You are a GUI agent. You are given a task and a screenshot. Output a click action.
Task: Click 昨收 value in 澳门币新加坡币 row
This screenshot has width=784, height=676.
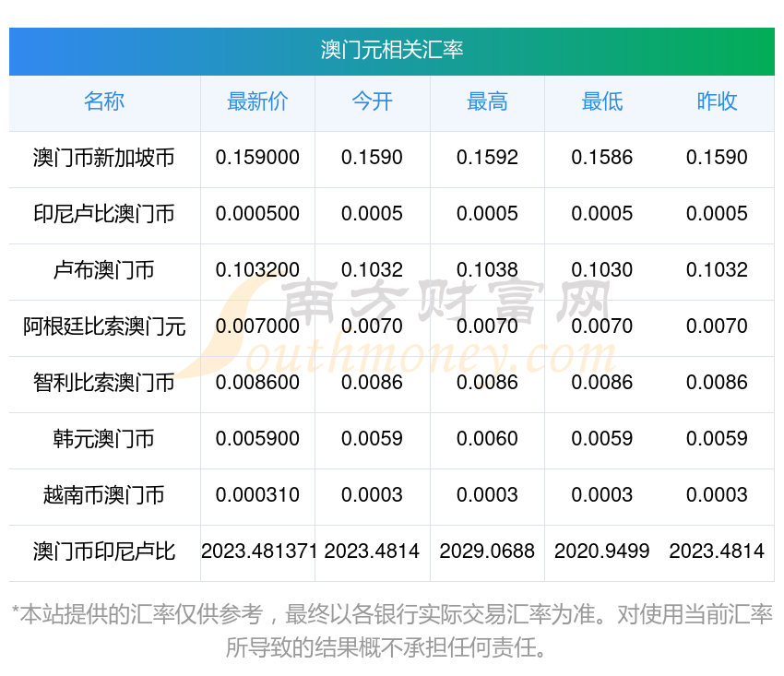click(717, 158)
